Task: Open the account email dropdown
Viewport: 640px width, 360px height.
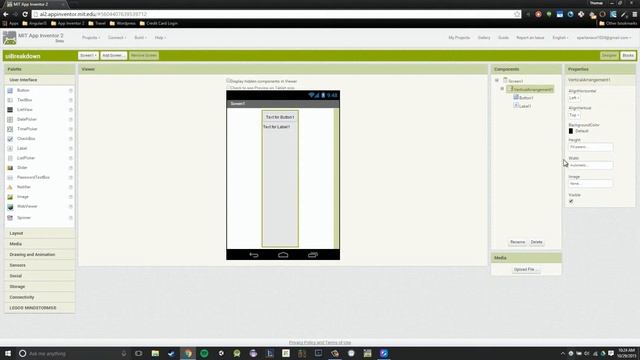Action: point(604,38)
